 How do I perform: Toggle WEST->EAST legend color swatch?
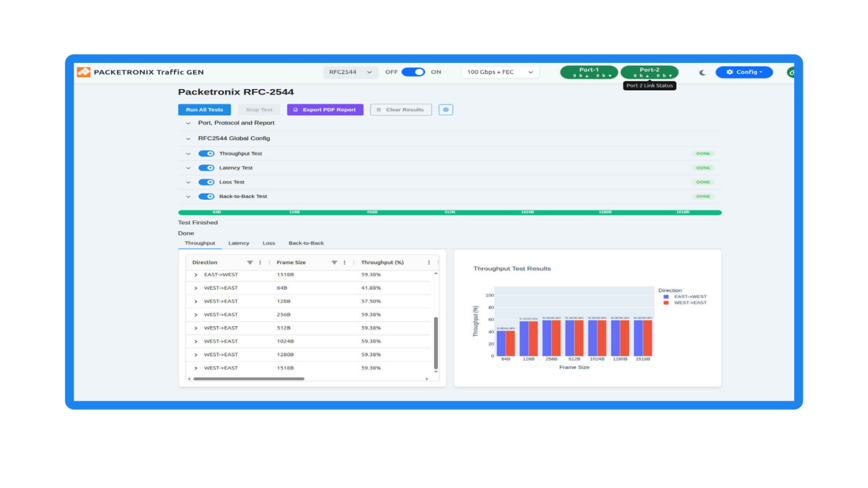coord(666,303)
